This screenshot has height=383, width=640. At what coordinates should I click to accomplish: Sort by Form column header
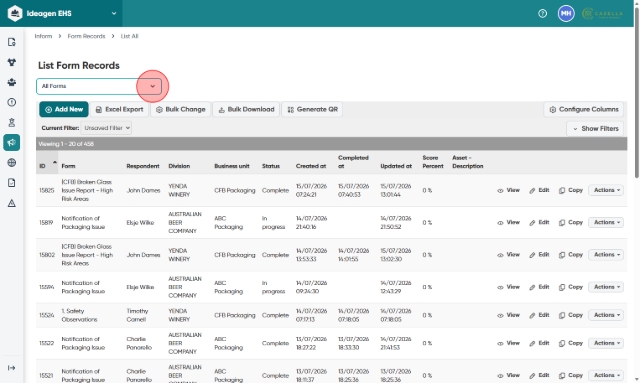pos(68,166)
